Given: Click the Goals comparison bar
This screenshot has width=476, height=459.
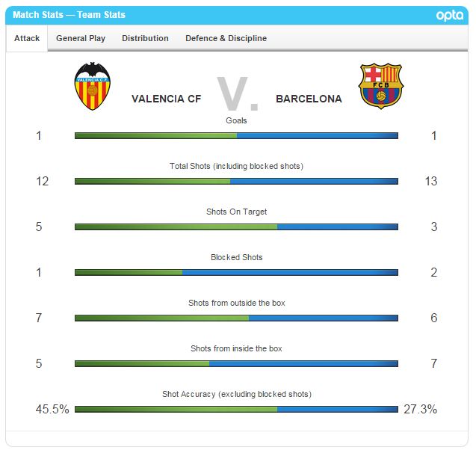Looking at the screenshot, I should (236, 136).
